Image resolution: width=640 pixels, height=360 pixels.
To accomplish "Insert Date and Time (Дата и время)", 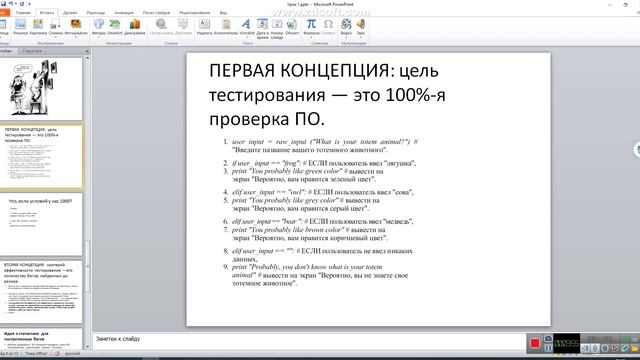I will coord(262,28).
